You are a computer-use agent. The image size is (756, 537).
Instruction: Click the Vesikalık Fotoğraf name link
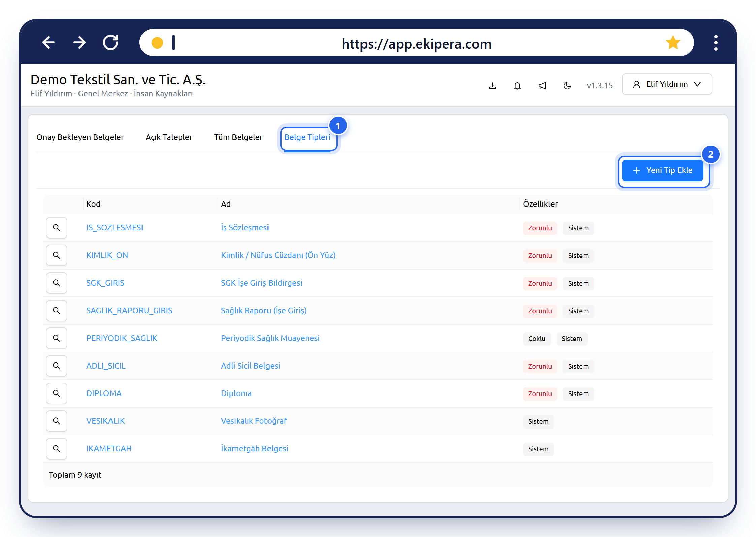pyautogui.click(x=254, y=421)
